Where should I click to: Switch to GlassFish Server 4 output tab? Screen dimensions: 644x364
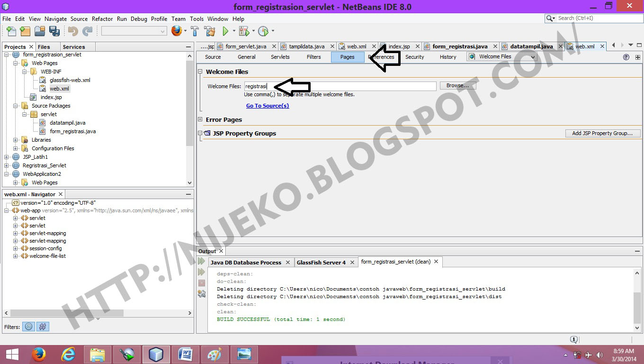(x=321, y=262)
